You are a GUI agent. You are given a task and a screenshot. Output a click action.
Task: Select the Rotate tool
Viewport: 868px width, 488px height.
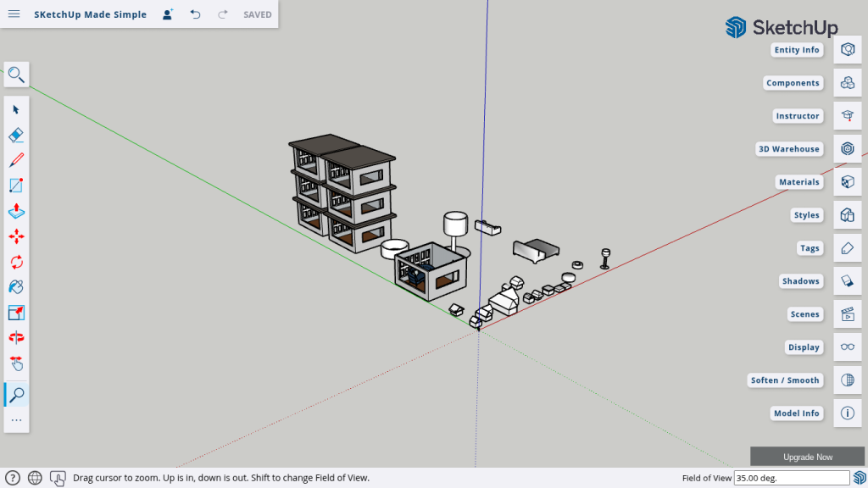coord(16,262)
